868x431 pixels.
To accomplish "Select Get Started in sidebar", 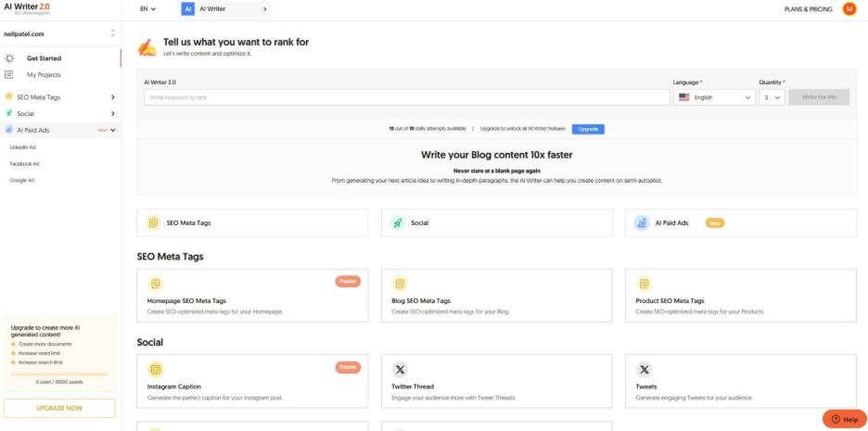I will pyautogui.click(x=44, y=58).
